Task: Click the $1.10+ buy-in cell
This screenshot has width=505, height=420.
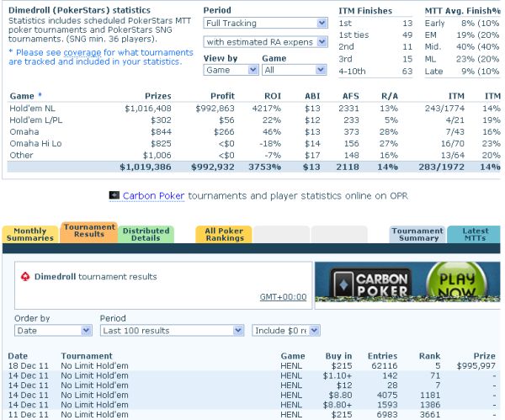Action: pos(338,375)
